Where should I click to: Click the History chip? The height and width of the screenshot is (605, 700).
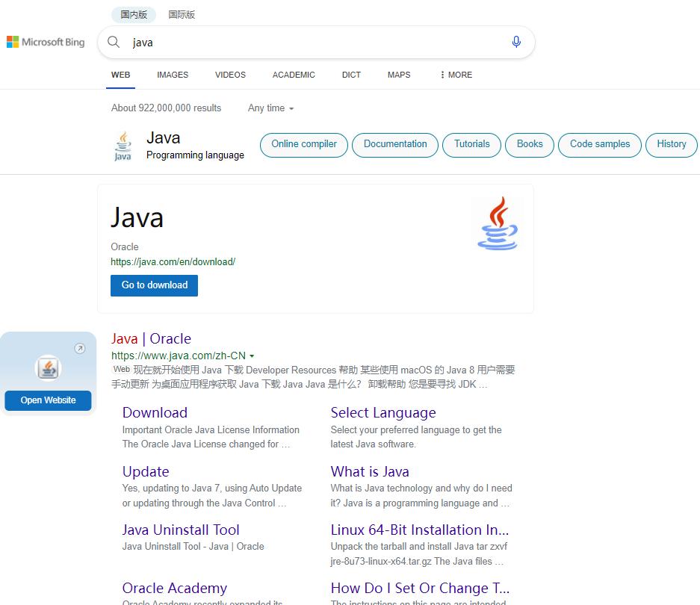[x=672, y=145]
